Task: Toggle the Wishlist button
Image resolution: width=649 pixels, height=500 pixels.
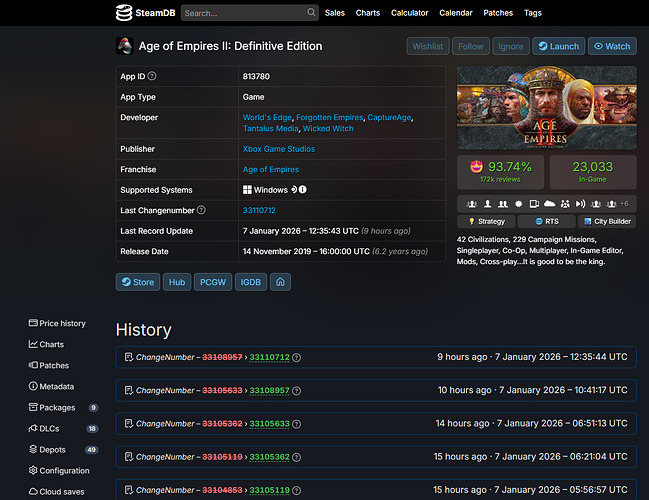Action: click(x=428, y=46)
